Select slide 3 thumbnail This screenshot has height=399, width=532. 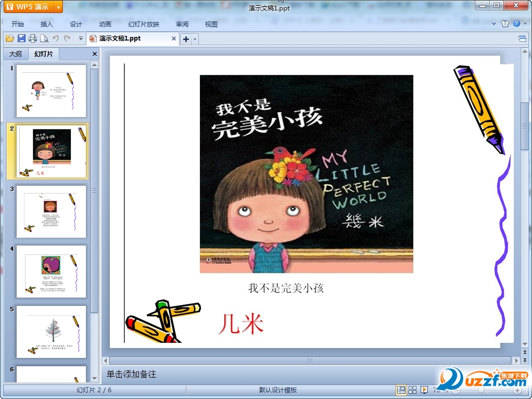pos(51,212)
